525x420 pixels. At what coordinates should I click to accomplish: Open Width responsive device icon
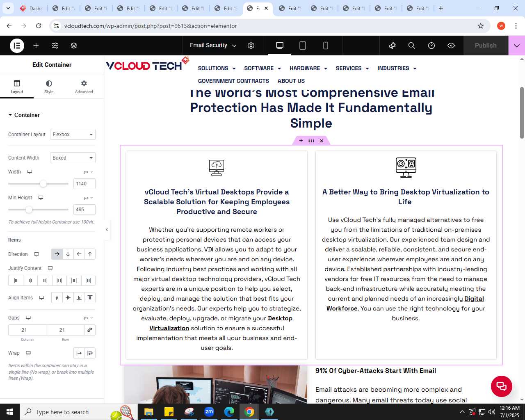pos(30,172)
